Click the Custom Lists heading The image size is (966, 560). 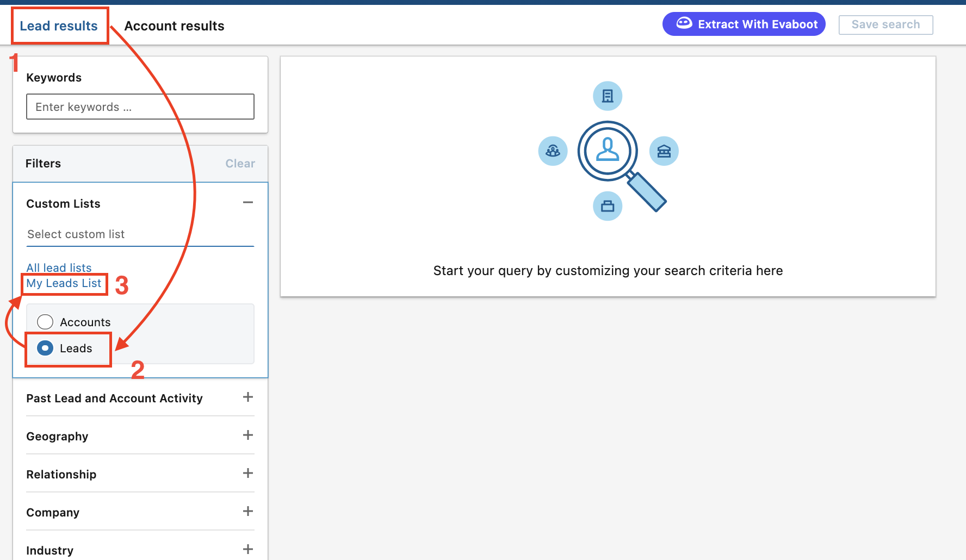pyautogui.click(x=63, y=203)
